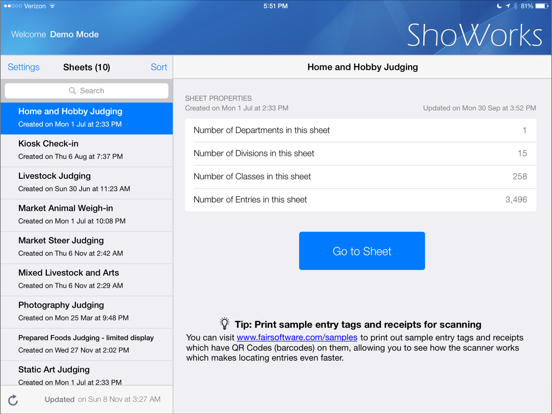Viewport: 552px width, 414px height.
Task: Click the Verizon carrier label
Action: (35, 6)
